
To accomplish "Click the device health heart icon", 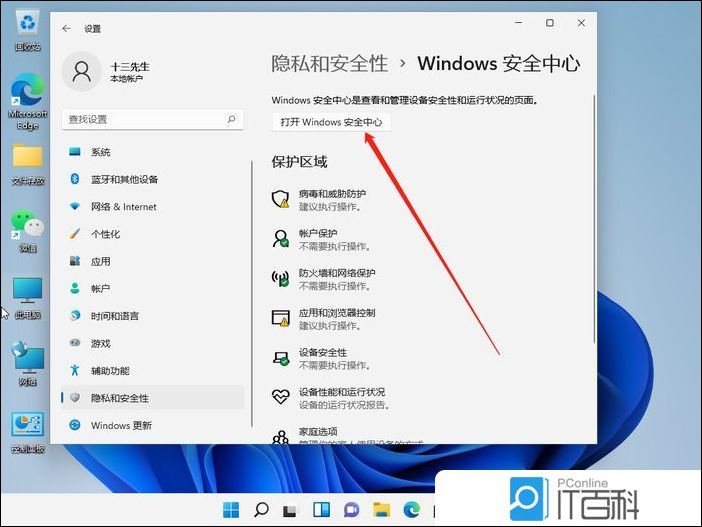I will [x=281, y=397].
